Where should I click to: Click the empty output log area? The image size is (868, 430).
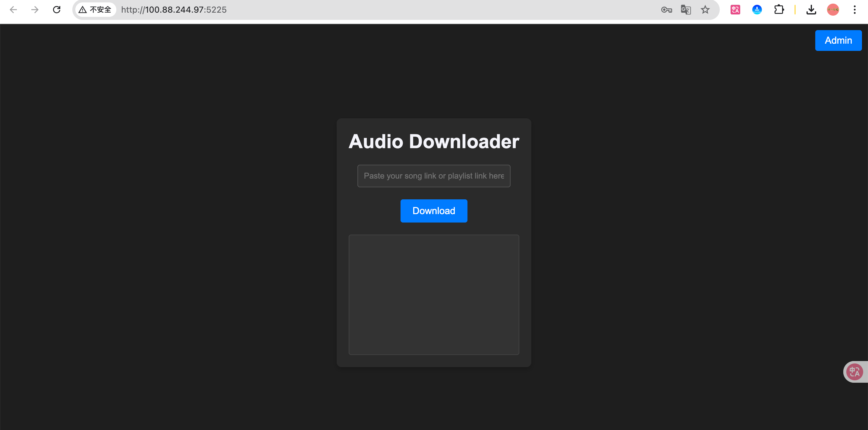coord(434,294)
